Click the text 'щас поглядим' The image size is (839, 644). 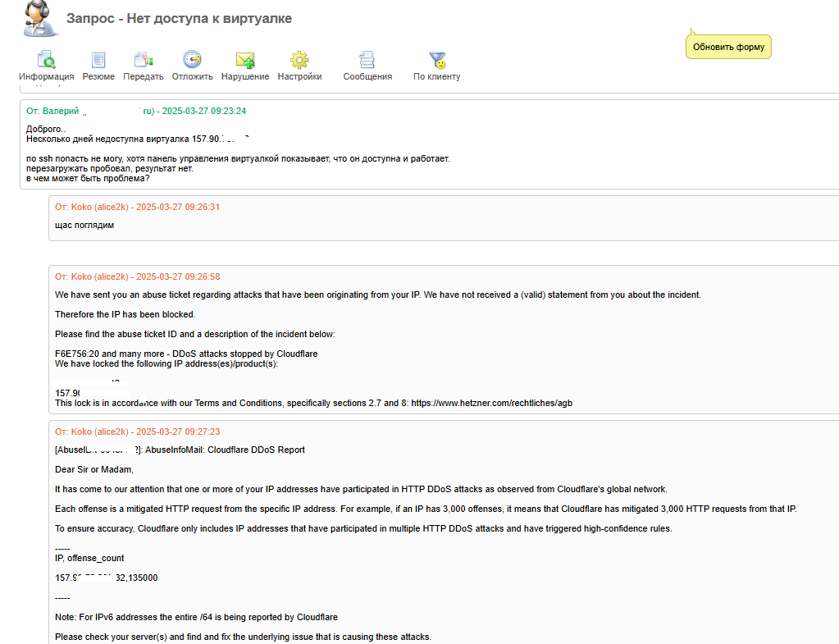pyautogui.click(x=84, y=226)
